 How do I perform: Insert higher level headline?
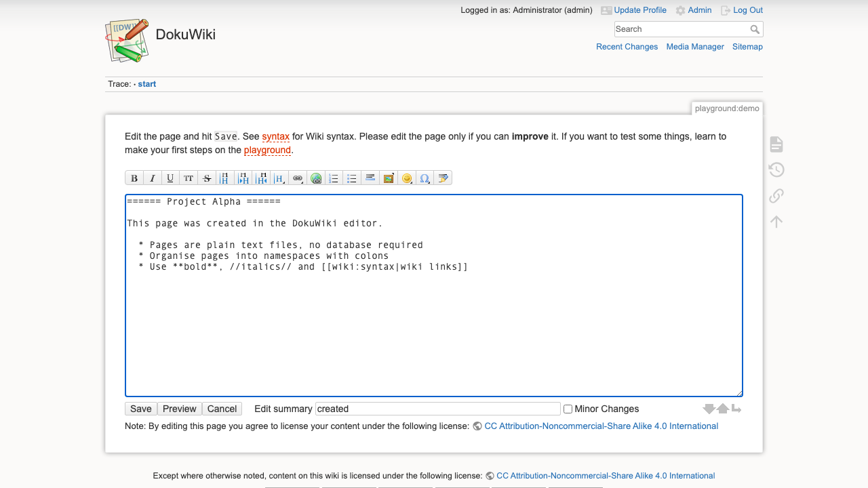(x=262, y=178)
